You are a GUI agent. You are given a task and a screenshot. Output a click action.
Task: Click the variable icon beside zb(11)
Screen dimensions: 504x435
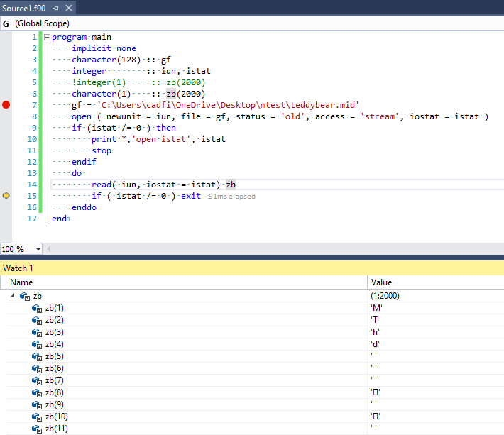[37, 429]
